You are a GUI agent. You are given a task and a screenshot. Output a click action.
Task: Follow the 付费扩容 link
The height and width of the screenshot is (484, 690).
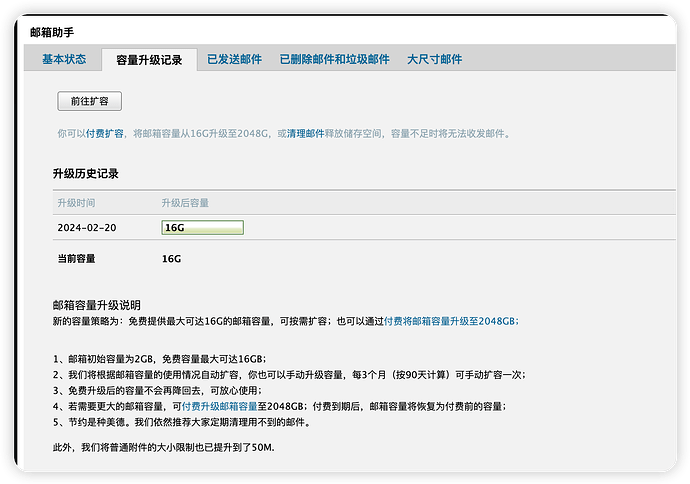click(x=105, y=133)
